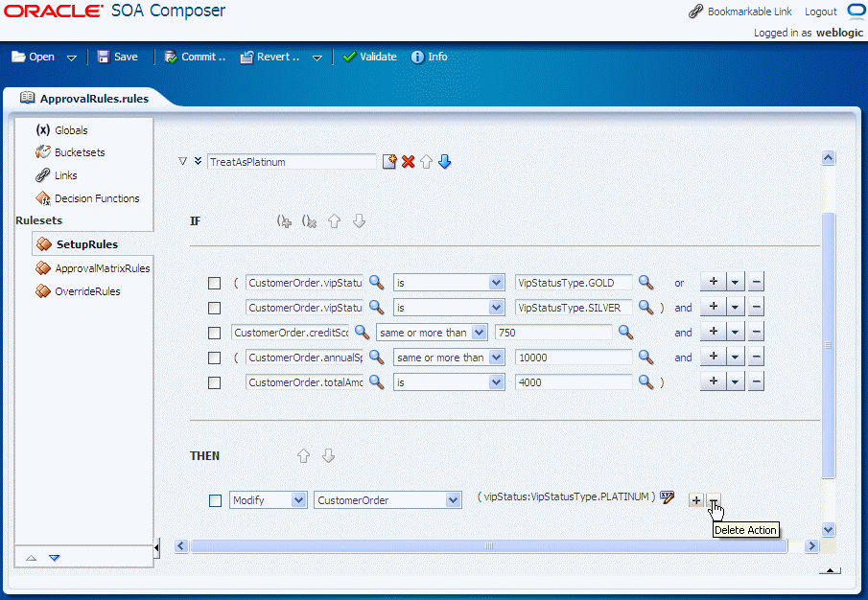Screen dimensions: 868x600
Task: Open operator dropdown in GOLD row
Action: click(496, 283)
